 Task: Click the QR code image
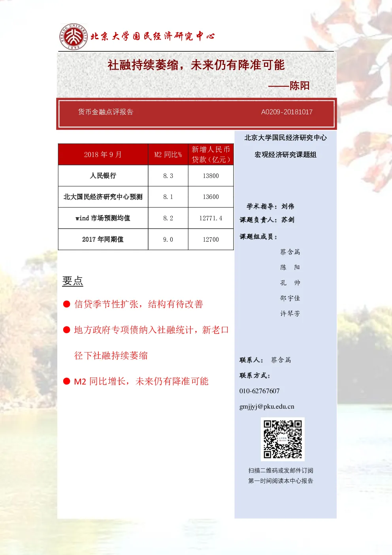click(x=283, y=439)
